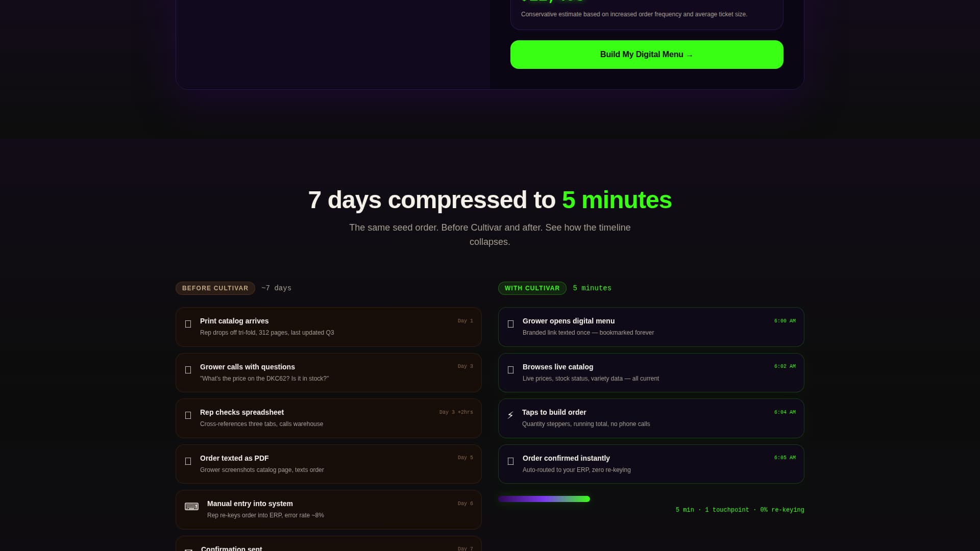Image resolution: width=980 pixels, height=551 pixels.
Task: Select the icon next to Grower calls with questions
Action: click(188, 370)
